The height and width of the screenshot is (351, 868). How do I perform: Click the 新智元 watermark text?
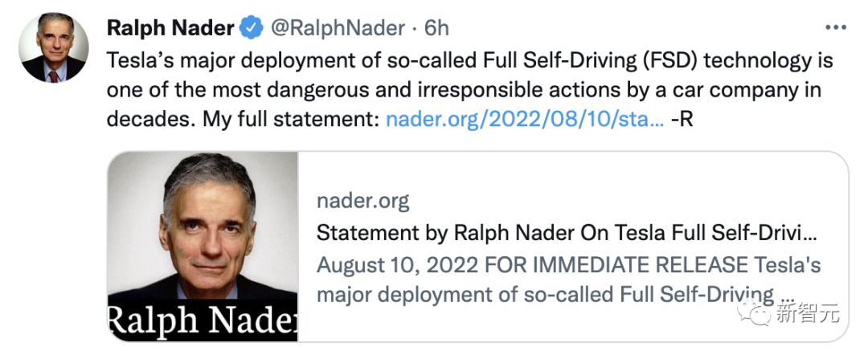[807, 313]
